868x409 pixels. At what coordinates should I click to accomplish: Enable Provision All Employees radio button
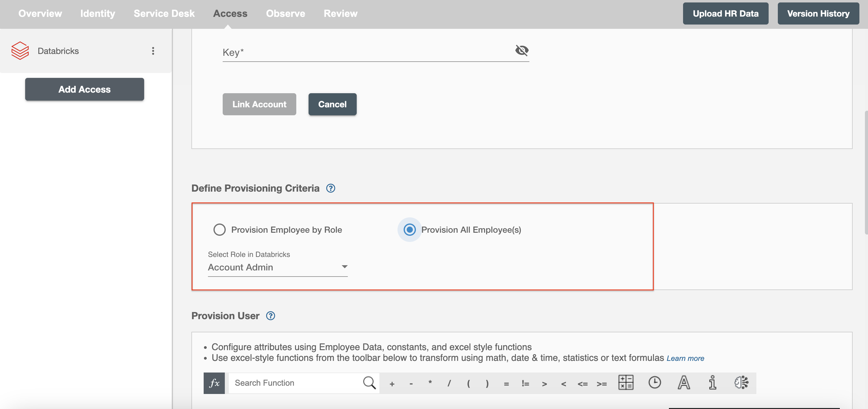click(410, 229)
